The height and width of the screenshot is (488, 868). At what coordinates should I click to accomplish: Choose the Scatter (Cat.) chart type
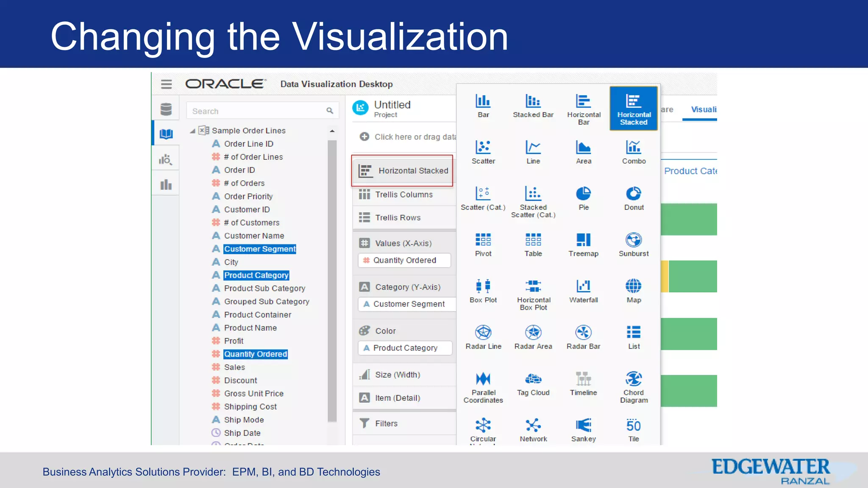point(483,198)
